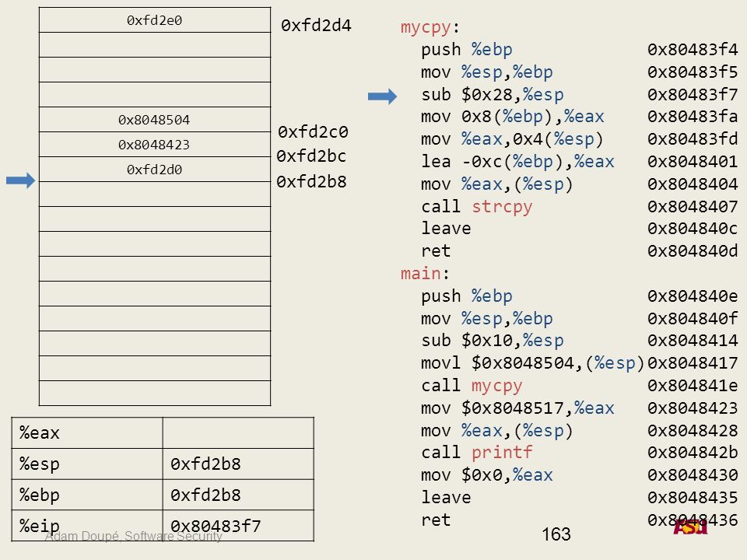Click the mycpy: function label
747x560 pixels.
tap(430, 27)
